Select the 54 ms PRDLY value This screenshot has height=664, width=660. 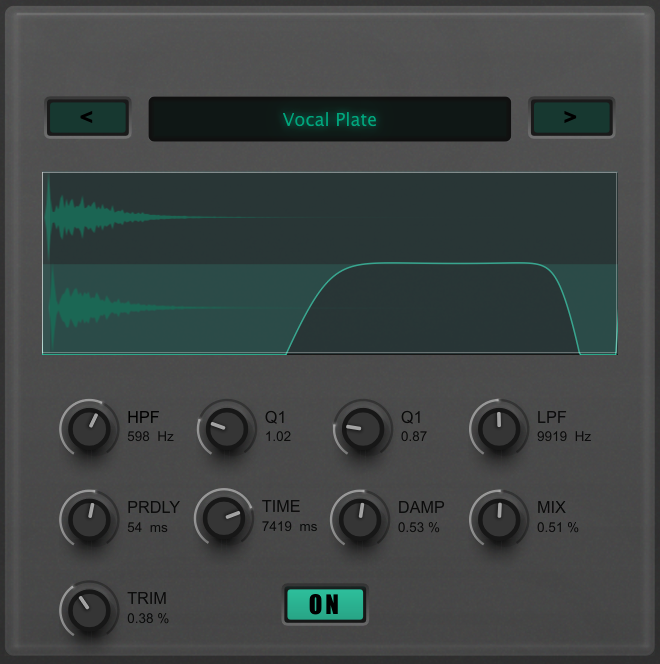[147, 528]
